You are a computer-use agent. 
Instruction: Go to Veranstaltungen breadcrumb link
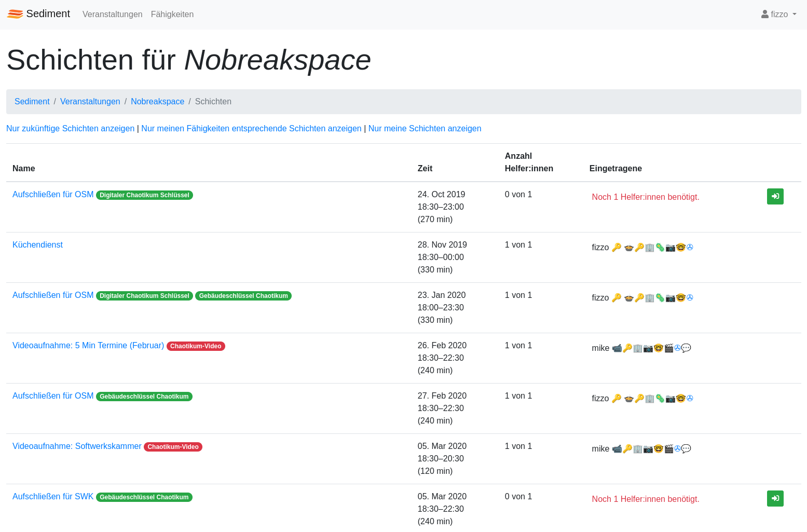[90, 102]
